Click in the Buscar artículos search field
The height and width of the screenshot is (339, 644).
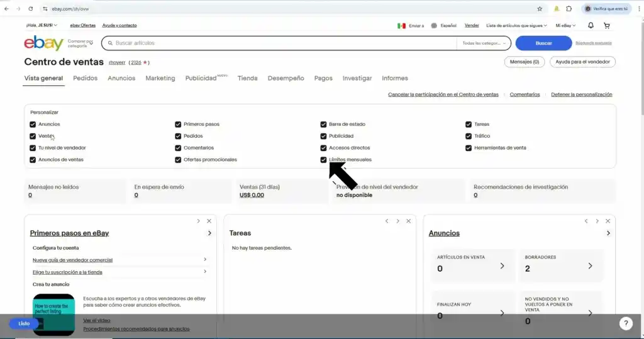(279, 43)
